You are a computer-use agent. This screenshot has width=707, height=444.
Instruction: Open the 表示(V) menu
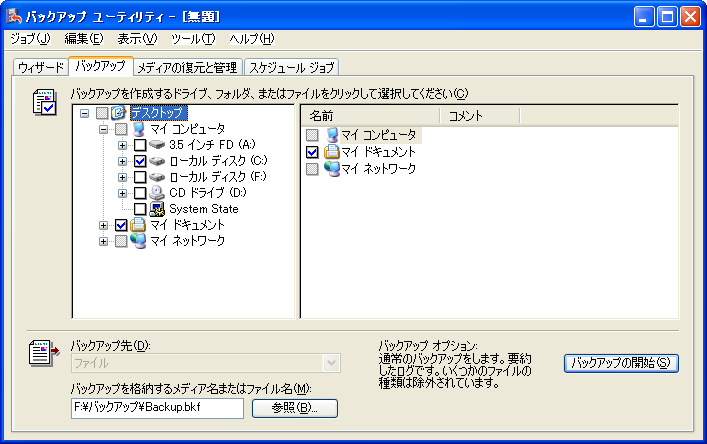[138, 39]
